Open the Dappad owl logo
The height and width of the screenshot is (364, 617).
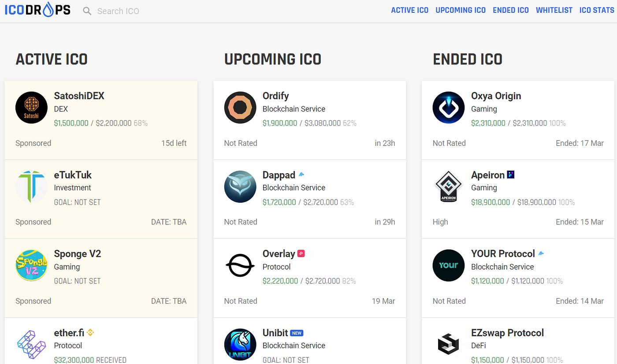click(240, 187)
